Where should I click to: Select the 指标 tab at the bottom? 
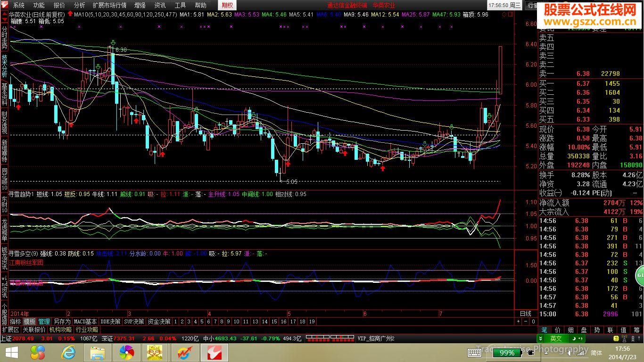tap(16, 321)
